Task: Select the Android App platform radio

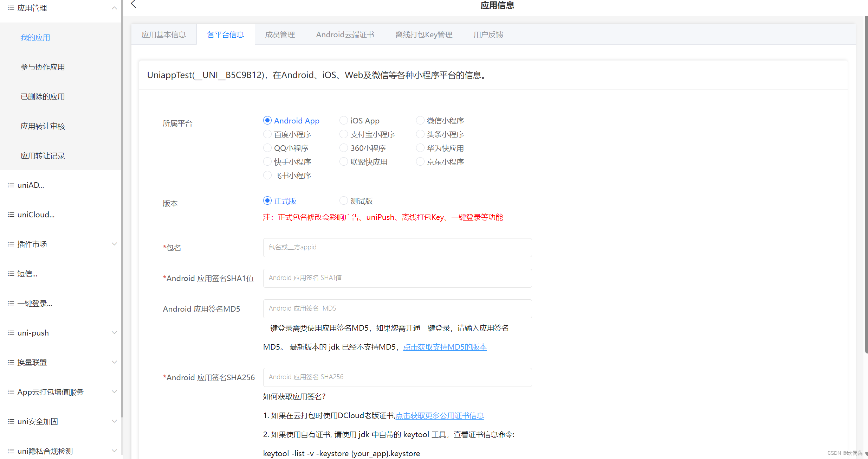Action: [267, 121]
